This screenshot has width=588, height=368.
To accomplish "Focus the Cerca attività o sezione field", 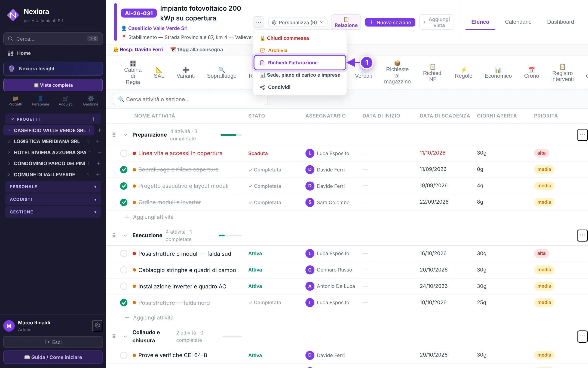I will coord(190,99).
